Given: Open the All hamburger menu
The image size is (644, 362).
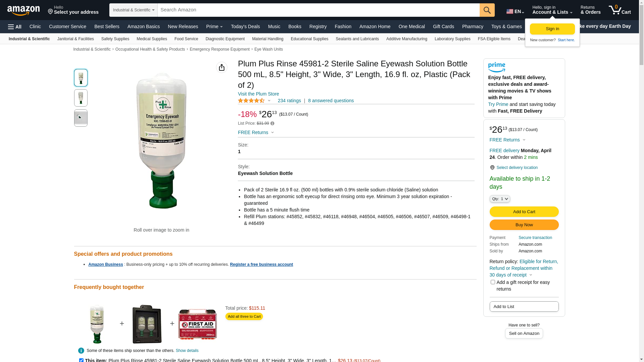Looking at the screenshot, I should (x=15, y=27).
